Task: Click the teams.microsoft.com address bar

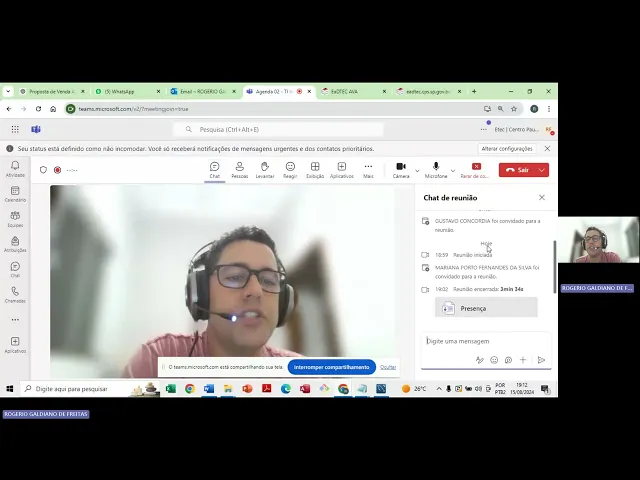Action: tap(294, 109)
